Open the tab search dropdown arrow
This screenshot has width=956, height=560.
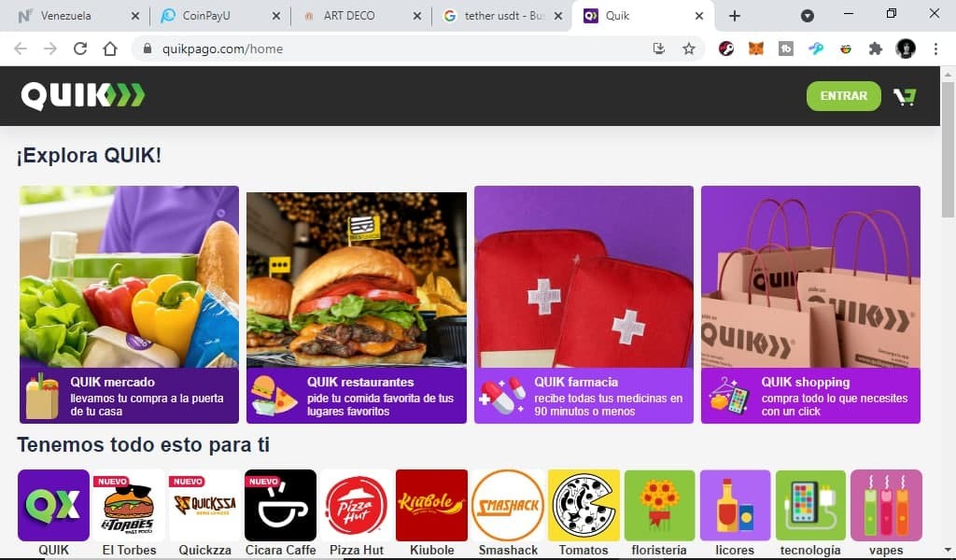pyautogui.click(x=808, y=16)
